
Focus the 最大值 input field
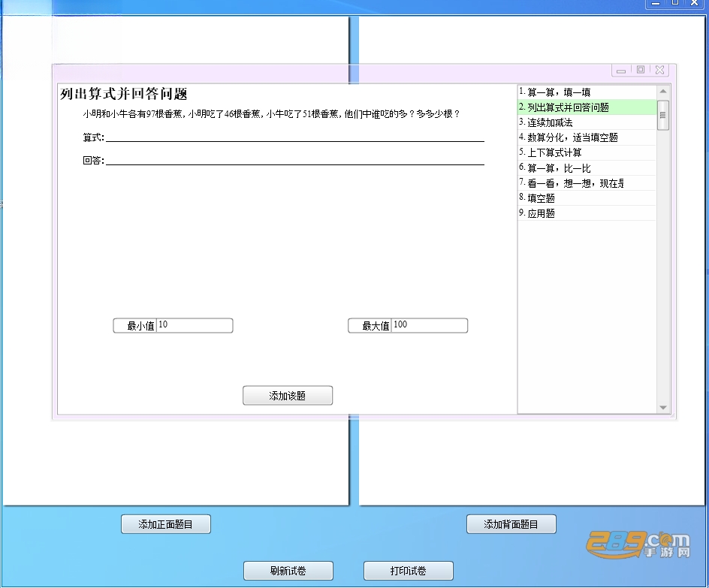tap(429, 325)
